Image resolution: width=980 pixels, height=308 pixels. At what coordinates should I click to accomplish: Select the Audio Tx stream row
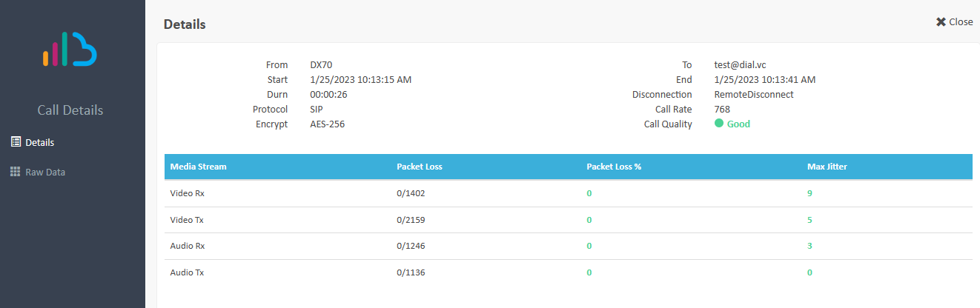[x=187, y=272]
